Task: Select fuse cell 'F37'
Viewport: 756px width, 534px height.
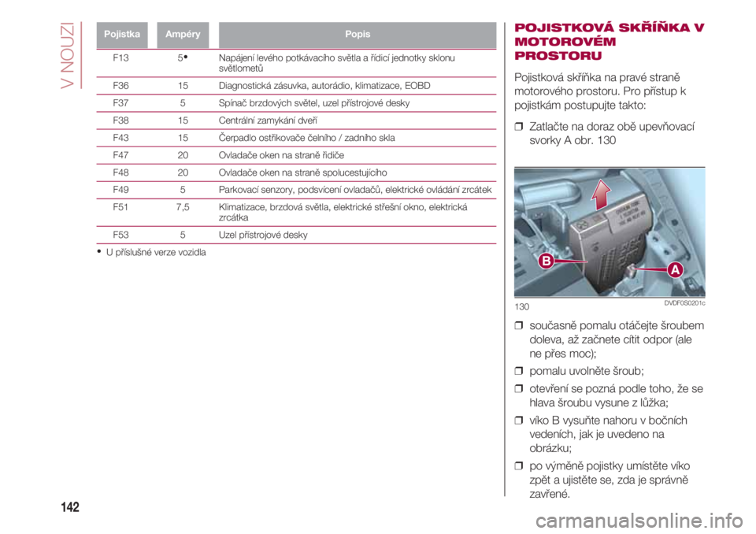Action: tap(120, 103)
